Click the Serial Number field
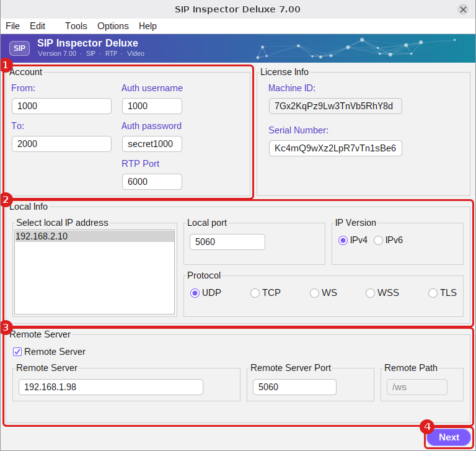The image size is (476, 451). (x=335, y=148)
